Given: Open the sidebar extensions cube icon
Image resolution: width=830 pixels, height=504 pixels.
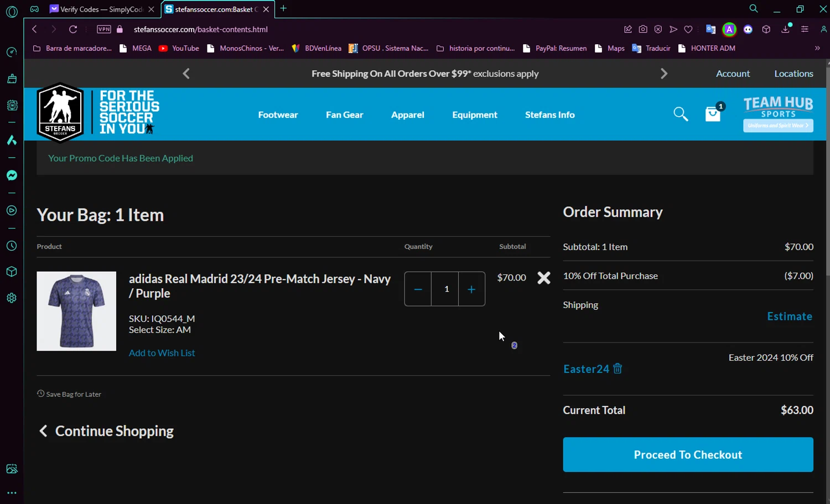Looking at the screenshot, I should [12, 272].
